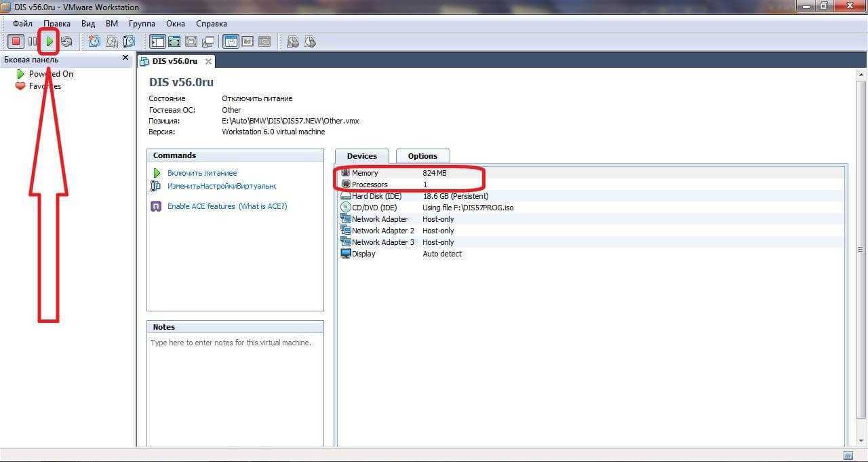The width and height of the screenshot is (868, 462).
Task: Expand the Powered On tree item
Action: coord(50,74)
